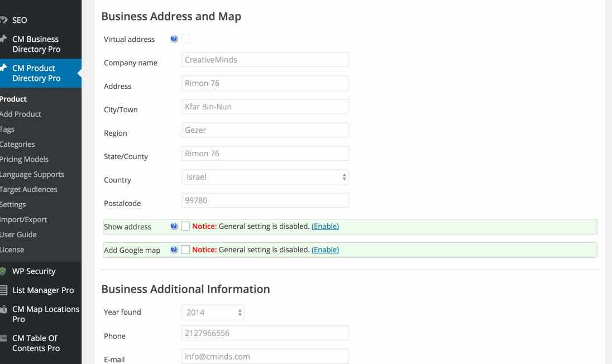
Task: Click the help icon beside Add Google map
Action: pyautogui.click(x=174, y=250)
